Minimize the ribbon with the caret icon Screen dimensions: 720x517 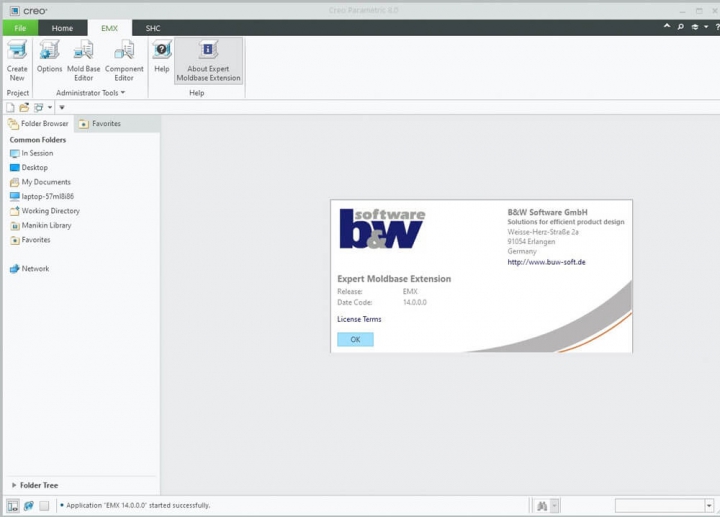tap(667, 27)
